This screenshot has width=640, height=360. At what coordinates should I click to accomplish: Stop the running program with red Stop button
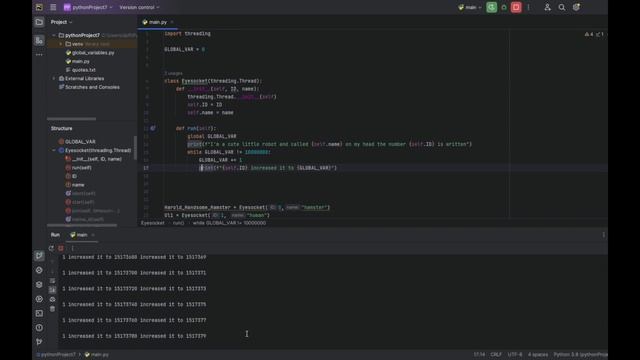516,7
